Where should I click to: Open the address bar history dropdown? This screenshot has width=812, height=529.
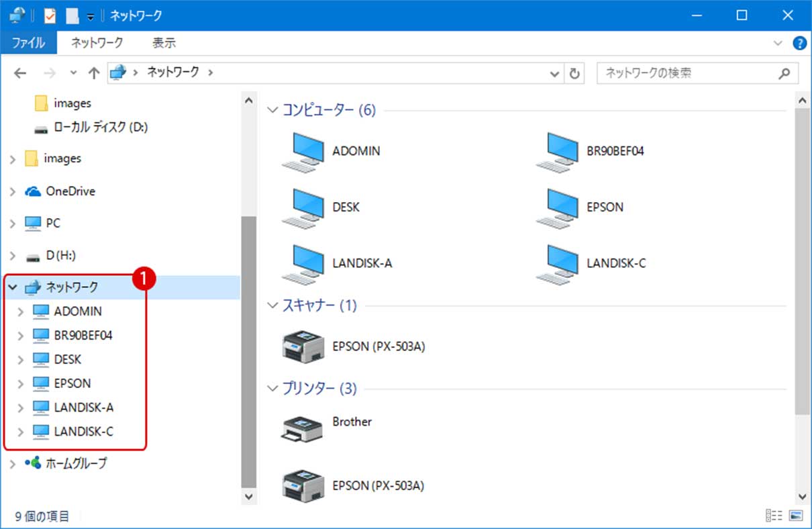click(555, 73)
